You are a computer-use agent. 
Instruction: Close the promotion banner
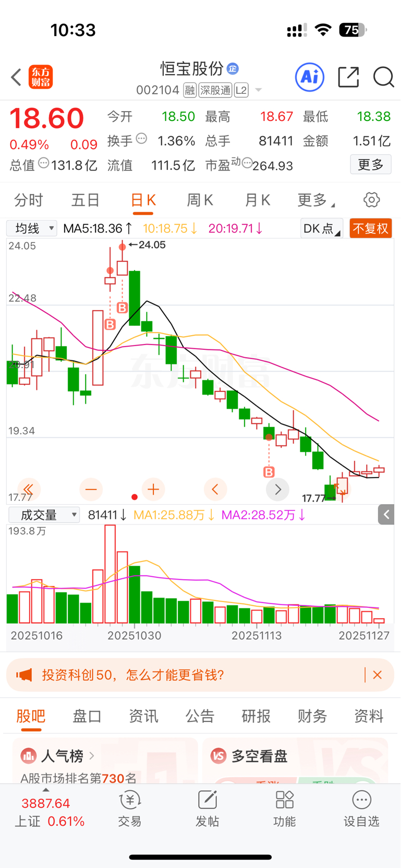pyautogui.click(x=378, y=675)
